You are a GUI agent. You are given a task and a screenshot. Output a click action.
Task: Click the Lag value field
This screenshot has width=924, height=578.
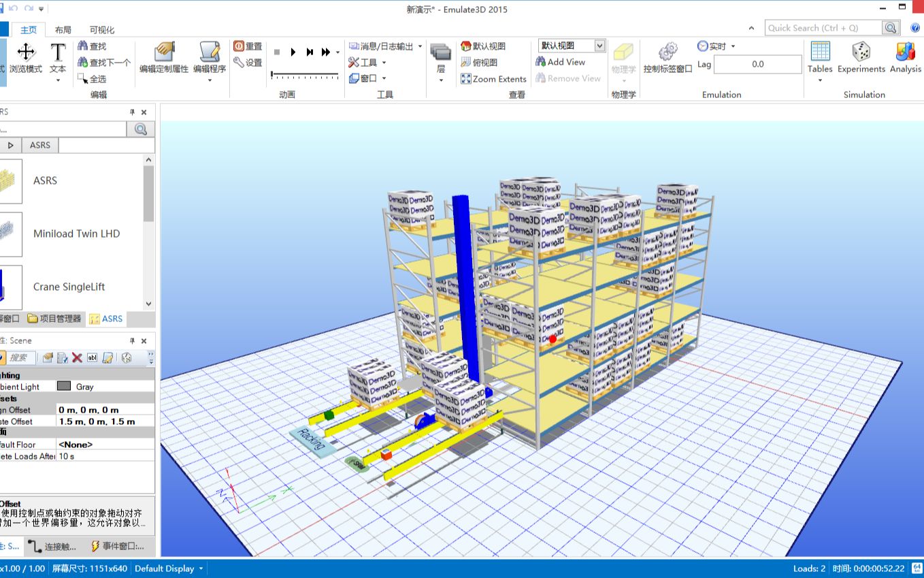(757, 64)
